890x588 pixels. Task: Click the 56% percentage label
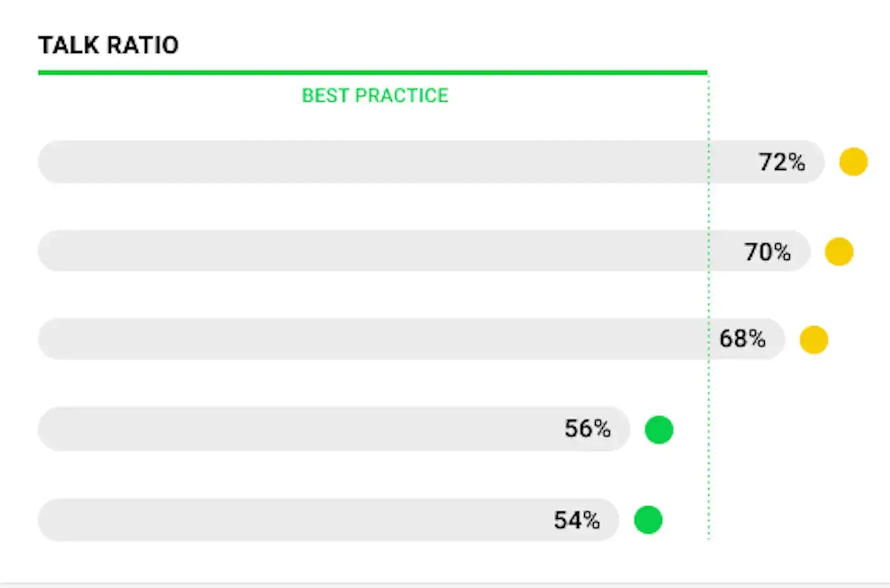coord(588,428)
